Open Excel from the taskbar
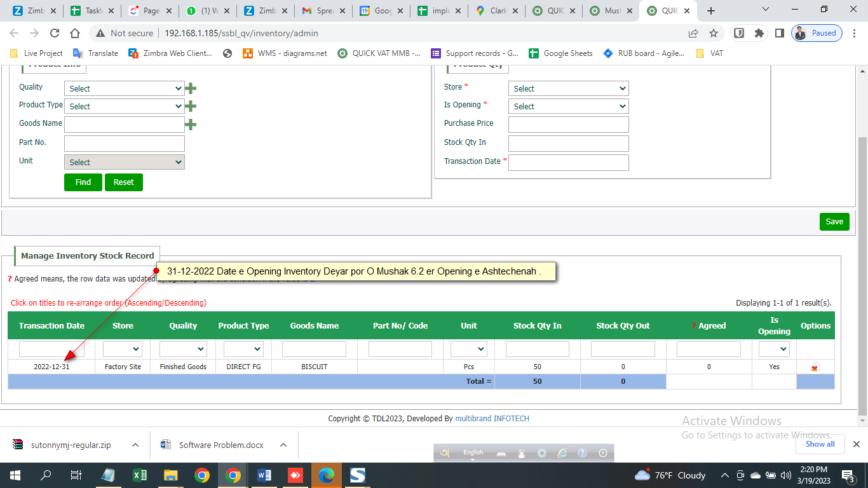This screenshot has height=488, width=868. click(x=140, y=475)
